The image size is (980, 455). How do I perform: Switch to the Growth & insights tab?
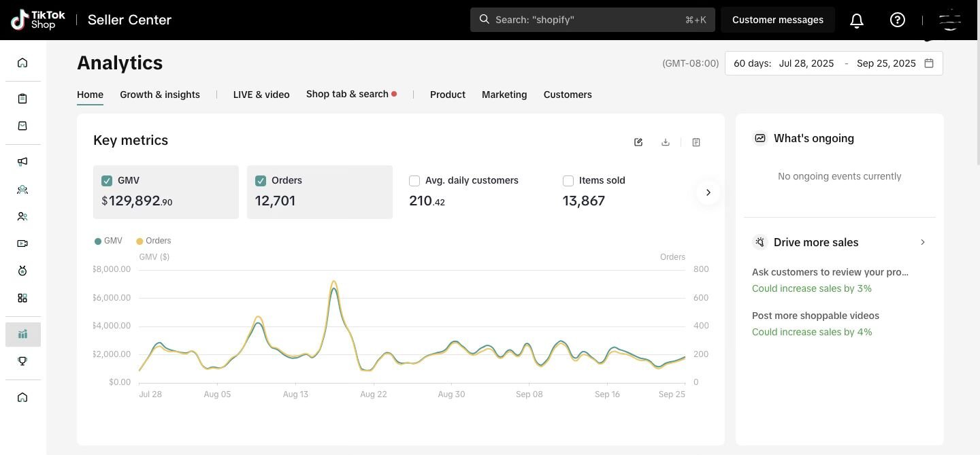pyautogui.click(x=160, y=95)
